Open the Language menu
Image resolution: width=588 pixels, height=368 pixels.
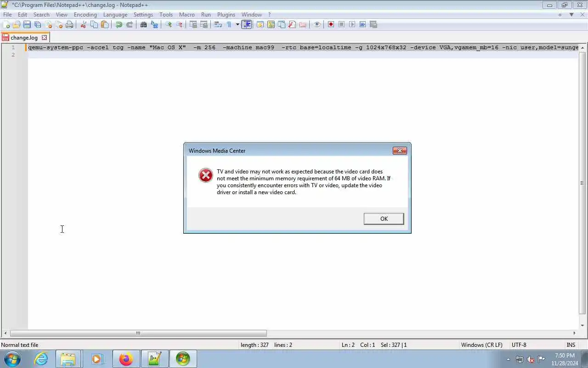tap(115, 15)
